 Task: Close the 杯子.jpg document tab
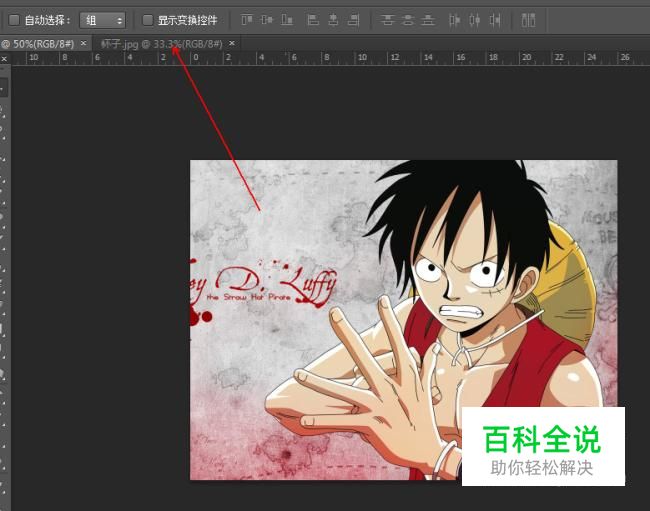pos(232,43)
